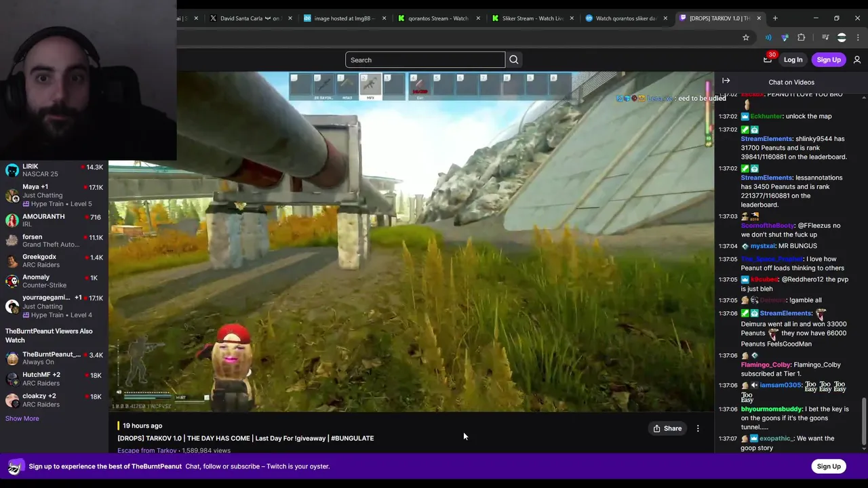Click Greekgodx's channel avatar

click(12, 261)
